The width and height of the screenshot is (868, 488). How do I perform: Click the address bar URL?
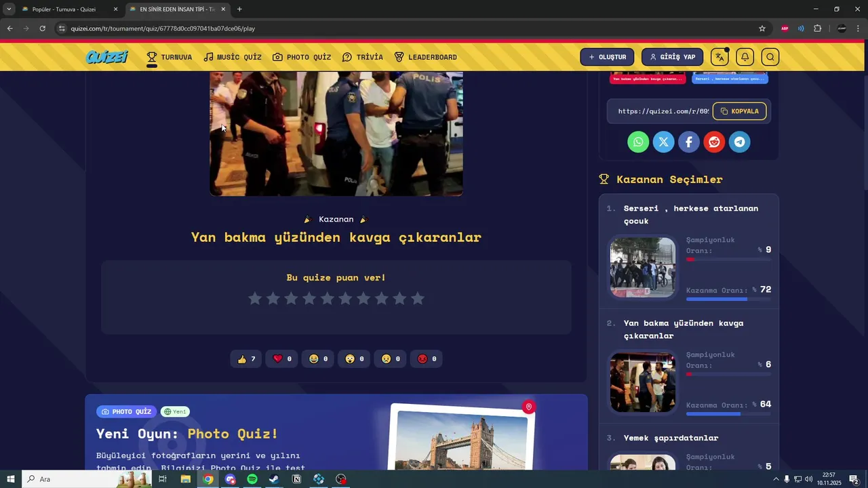pos(163,28)
